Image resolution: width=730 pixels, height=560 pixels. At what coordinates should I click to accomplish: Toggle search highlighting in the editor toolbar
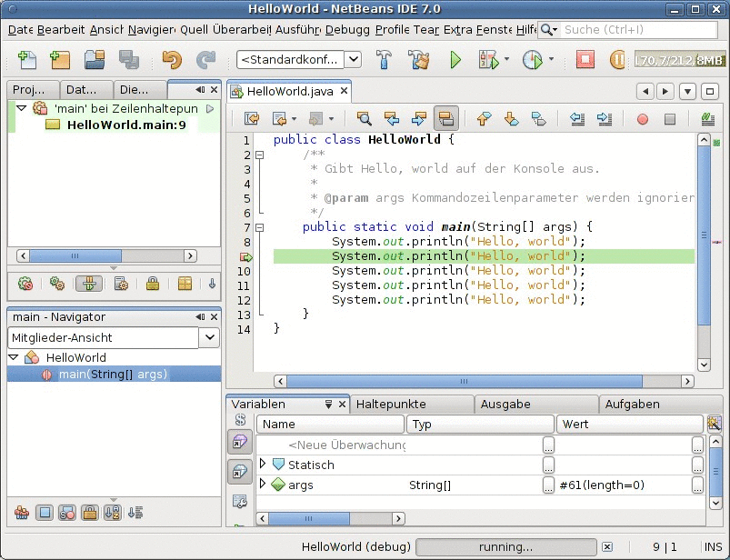tap(446, 119)
